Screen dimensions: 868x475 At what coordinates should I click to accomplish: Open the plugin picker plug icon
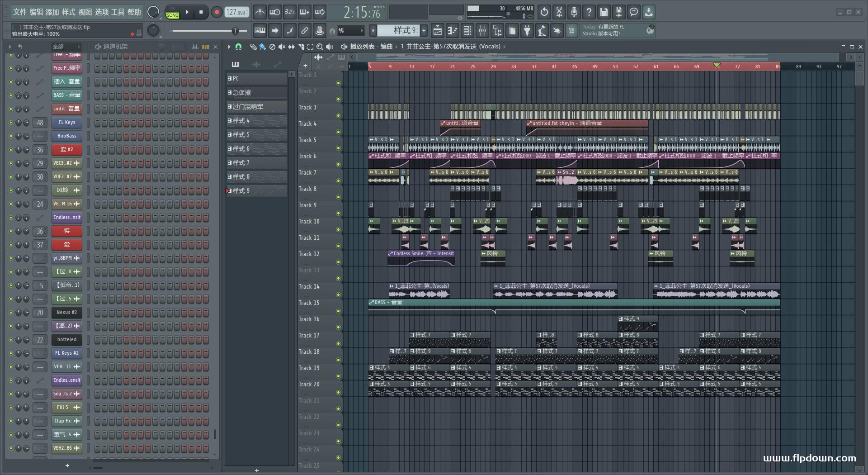(527, 31)
